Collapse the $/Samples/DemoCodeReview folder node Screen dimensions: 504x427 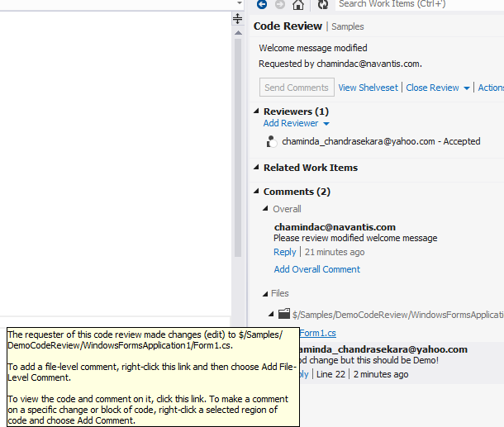pyautogui.click(x=271, y=314)
